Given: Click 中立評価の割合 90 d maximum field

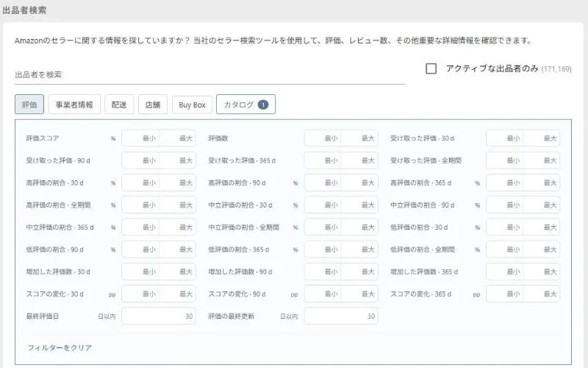Looking at the screenshot, I should point(542,205).
